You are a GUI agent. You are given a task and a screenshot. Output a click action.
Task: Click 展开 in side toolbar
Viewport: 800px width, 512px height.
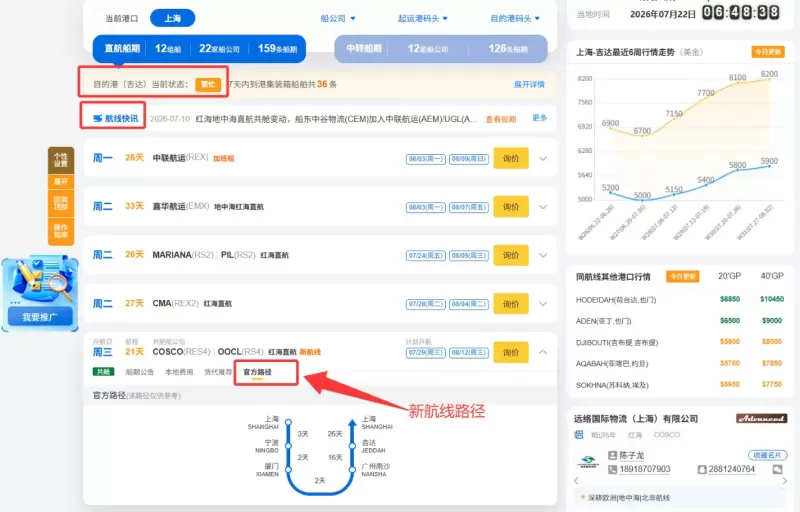(x=61, y=182)
